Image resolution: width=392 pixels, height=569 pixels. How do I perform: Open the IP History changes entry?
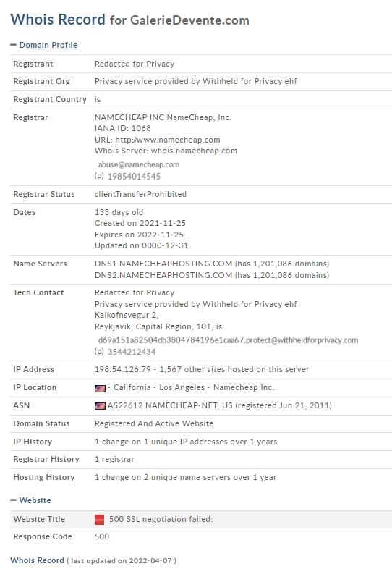(x=186, y=442)
